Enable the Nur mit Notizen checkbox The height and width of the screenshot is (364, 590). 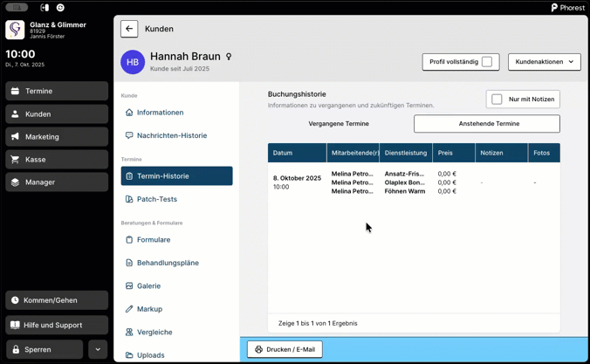click(497, 100)
